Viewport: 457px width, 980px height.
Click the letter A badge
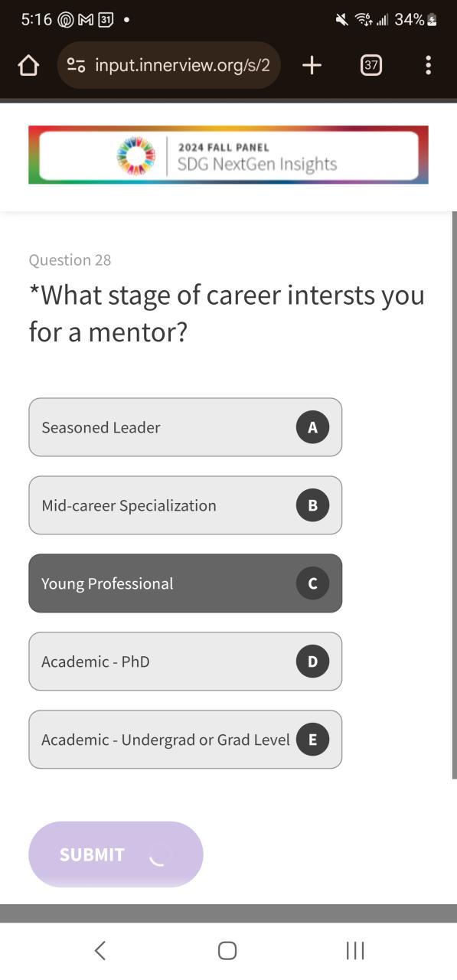312,427
